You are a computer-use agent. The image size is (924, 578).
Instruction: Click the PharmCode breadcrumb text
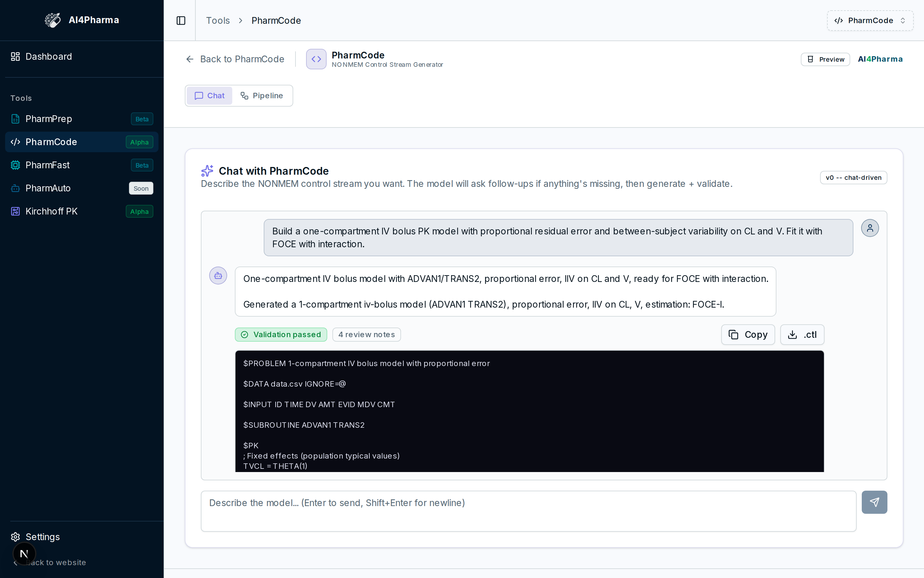point(276,20)
